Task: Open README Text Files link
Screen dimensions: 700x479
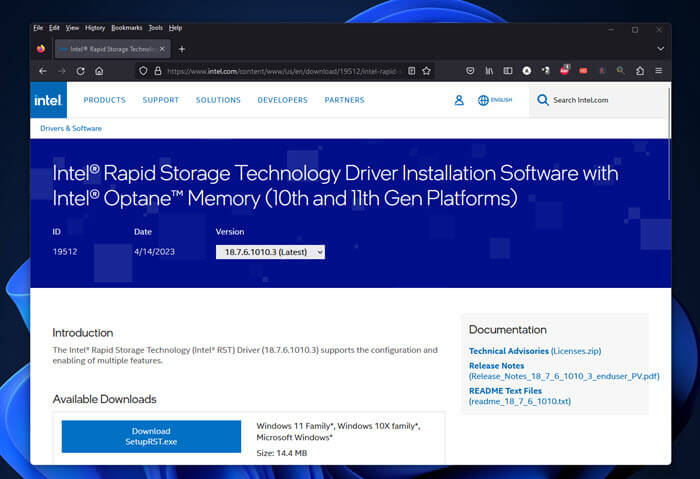Action: [x=520, y=396]
